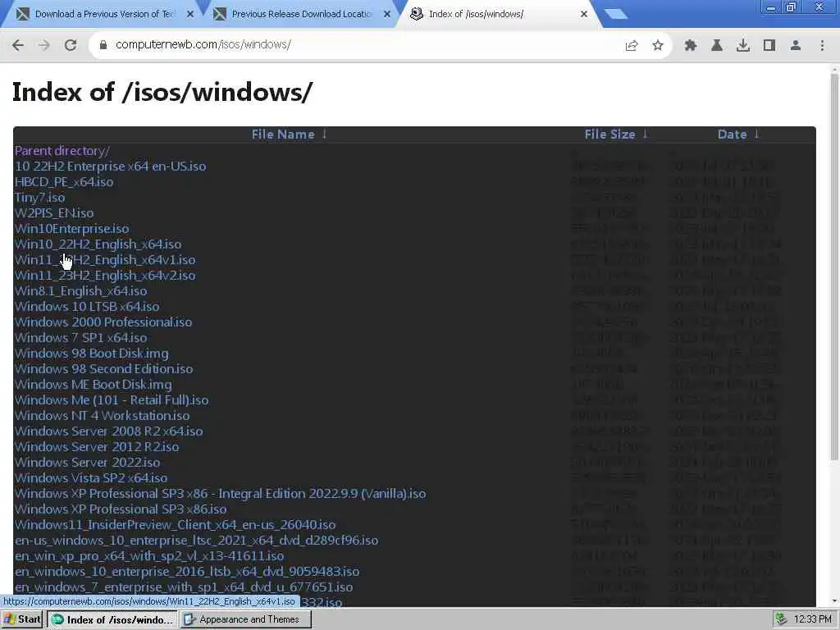Toggle the side panel icon
The height and width of the screenshot is (630, 840).
(769, 46)
